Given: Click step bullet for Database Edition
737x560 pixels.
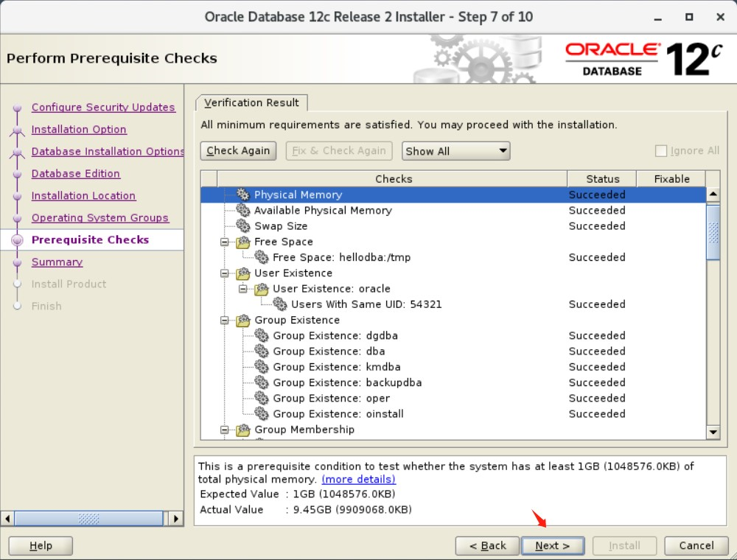Looking at the screenshot, I should tap(18, 174).
